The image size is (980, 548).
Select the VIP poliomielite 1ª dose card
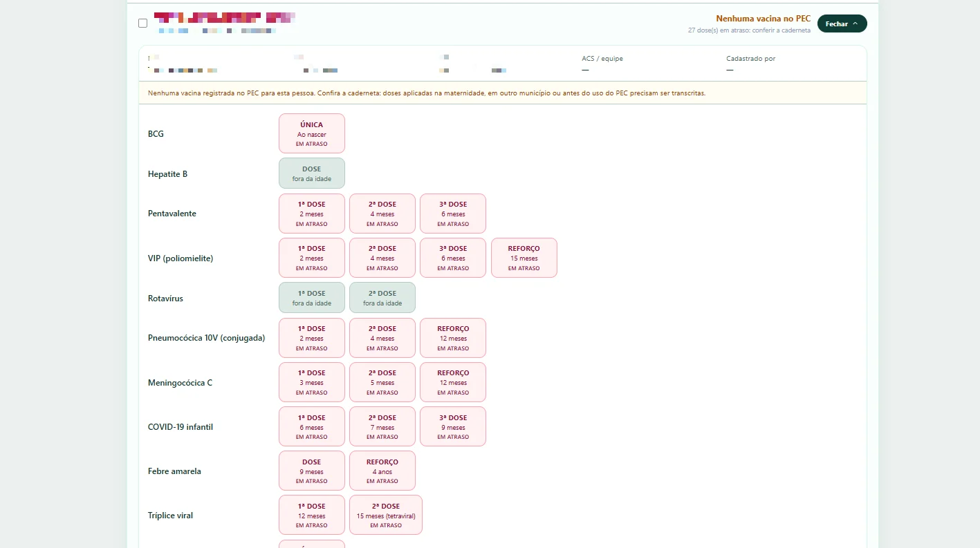(312, 258)
